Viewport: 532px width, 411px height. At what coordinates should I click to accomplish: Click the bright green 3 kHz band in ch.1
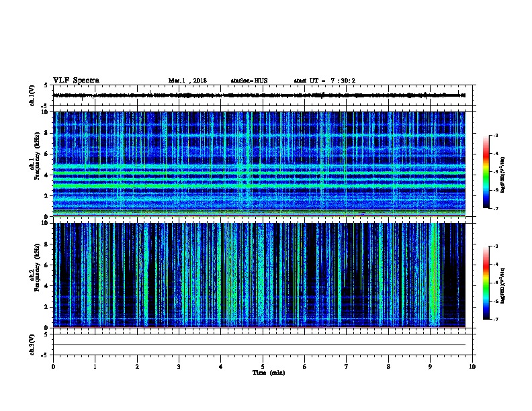tap(259, 185)
